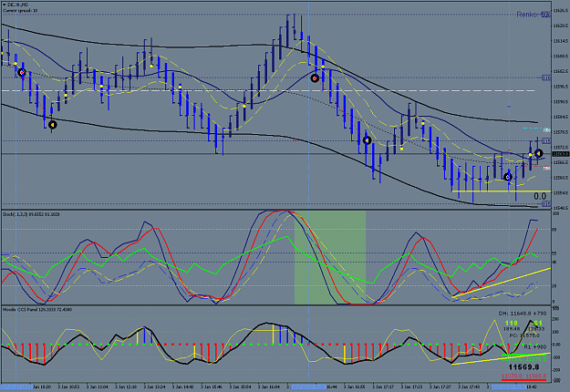Click the '3 Jan 13:24' time label
The image size is (570, 392).
[155, 387]
